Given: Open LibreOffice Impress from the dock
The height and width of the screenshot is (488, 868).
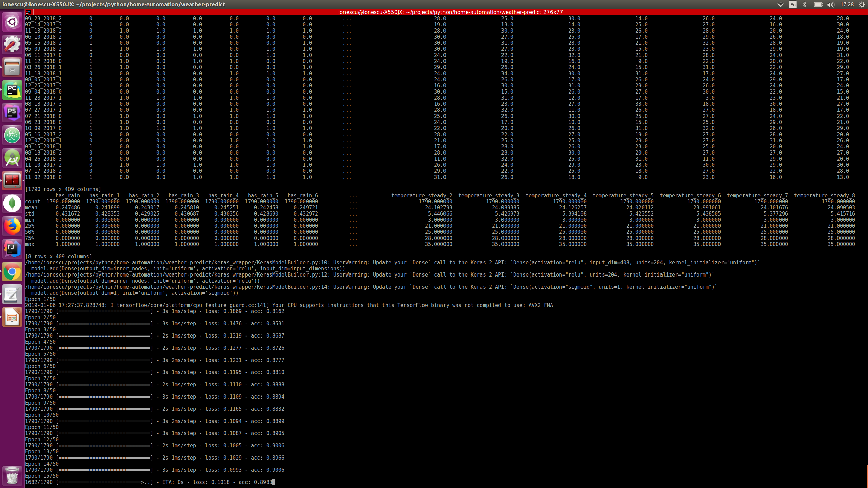Looking at the screenshot, I should tap(12, 317).
